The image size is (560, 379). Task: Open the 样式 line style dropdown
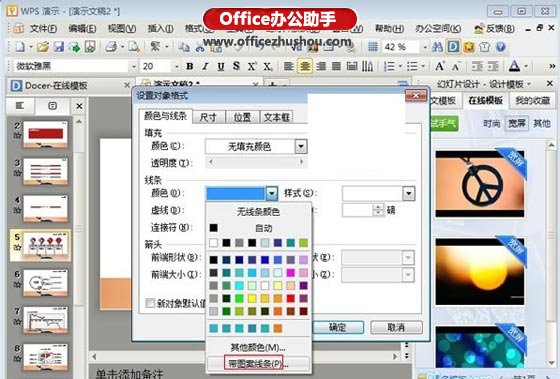click(x=409, y=194)
